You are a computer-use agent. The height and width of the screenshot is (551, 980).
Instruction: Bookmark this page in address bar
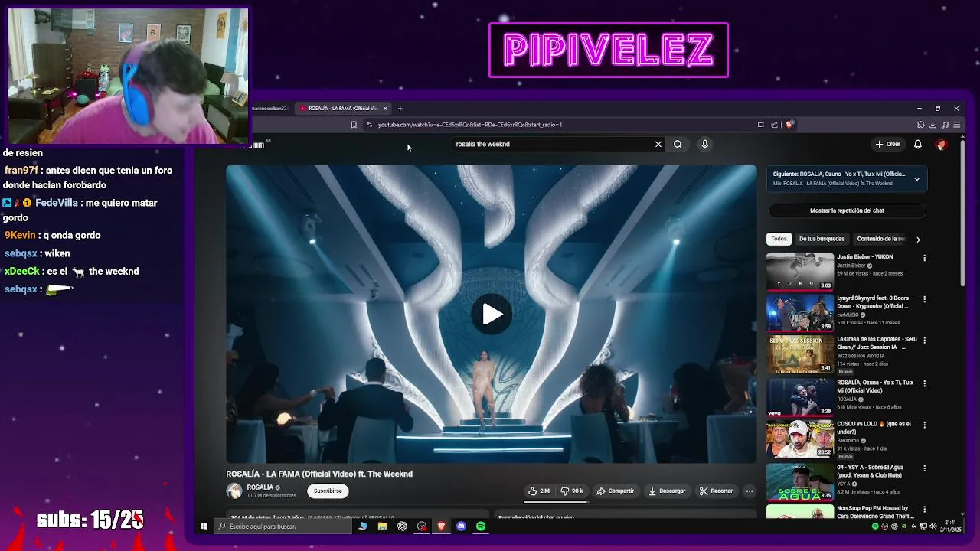(x=354, y=125)
